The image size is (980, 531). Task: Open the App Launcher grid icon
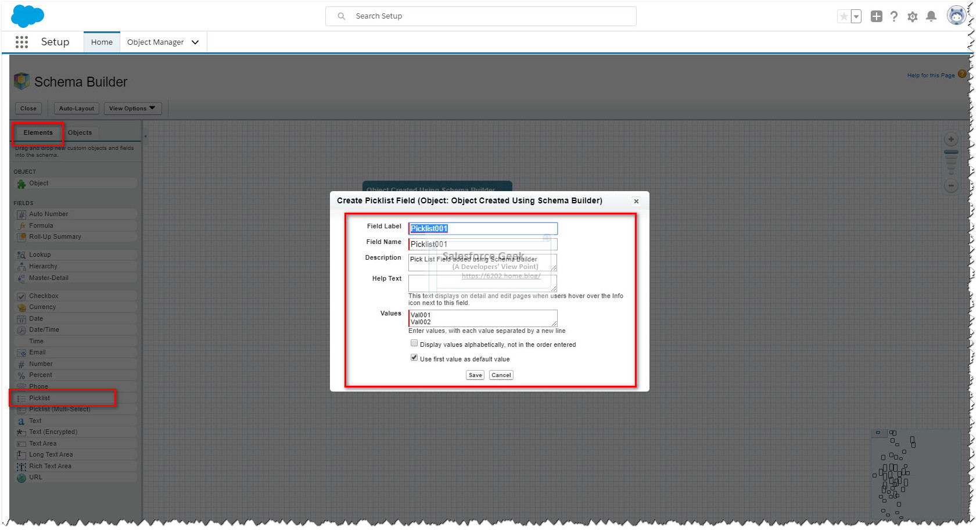pyautogui.click(x=21, y=42)
